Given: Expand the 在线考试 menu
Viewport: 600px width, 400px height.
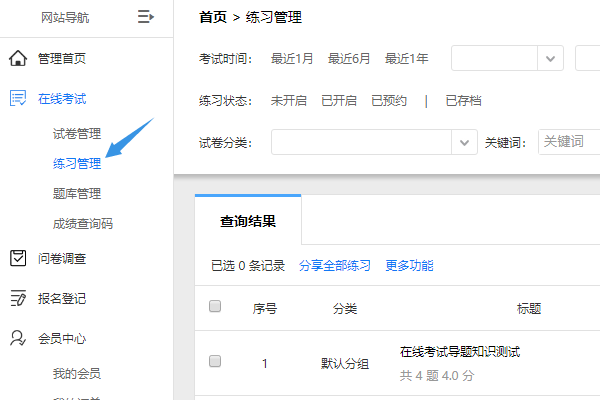Looking at the screenshot, I should click(x=62, y=99).
